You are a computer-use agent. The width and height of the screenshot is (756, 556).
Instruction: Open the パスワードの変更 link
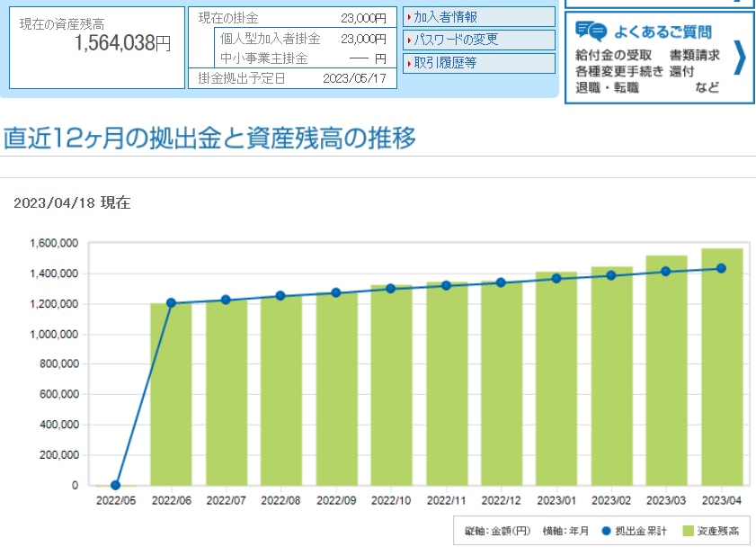click(479, 40)
